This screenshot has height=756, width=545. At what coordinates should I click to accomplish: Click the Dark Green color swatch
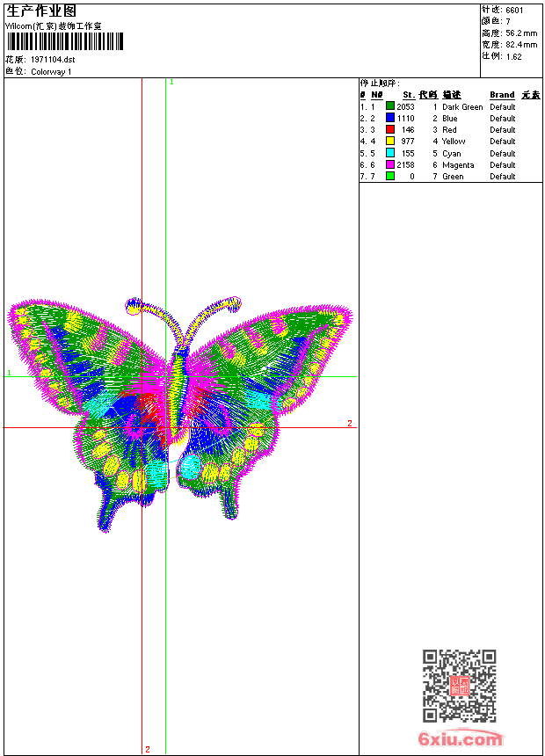pyautogui.click(x=390, y=106)
